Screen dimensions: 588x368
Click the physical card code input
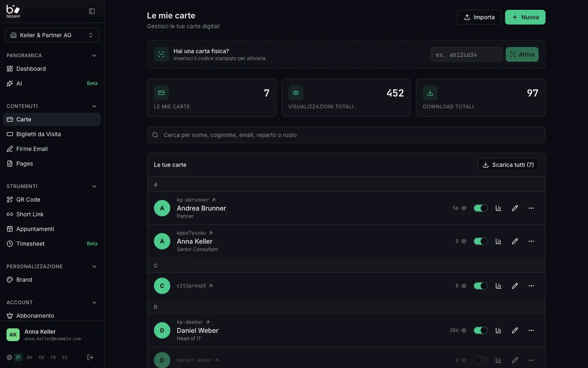coord(466,54)
